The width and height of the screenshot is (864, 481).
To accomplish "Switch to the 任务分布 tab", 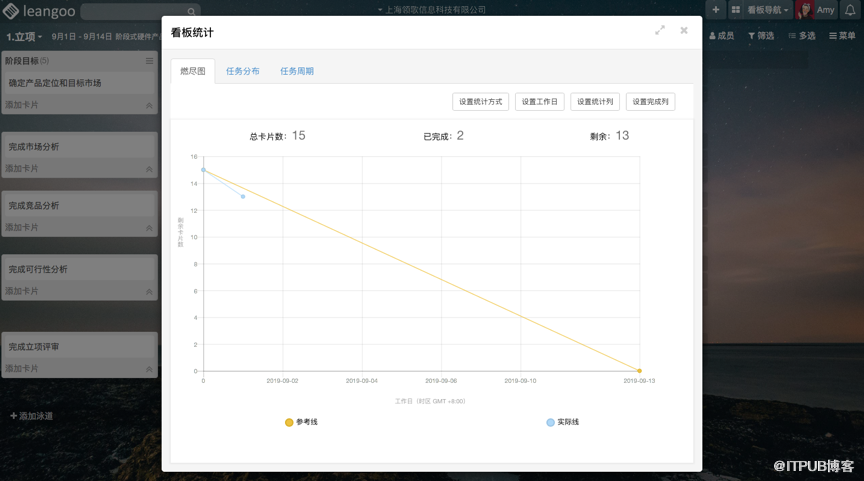I will pos(242,71).
